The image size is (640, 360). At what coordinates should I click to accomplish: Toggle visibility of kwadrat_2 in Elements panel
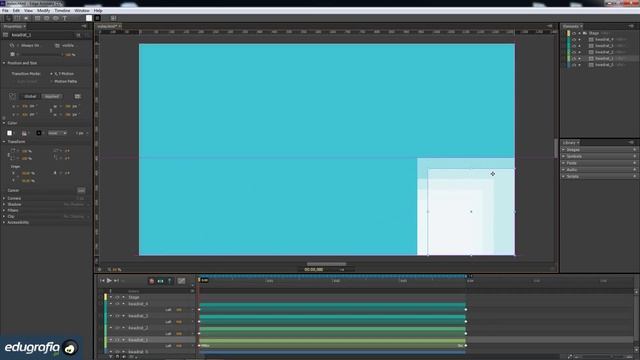[574, 52]
